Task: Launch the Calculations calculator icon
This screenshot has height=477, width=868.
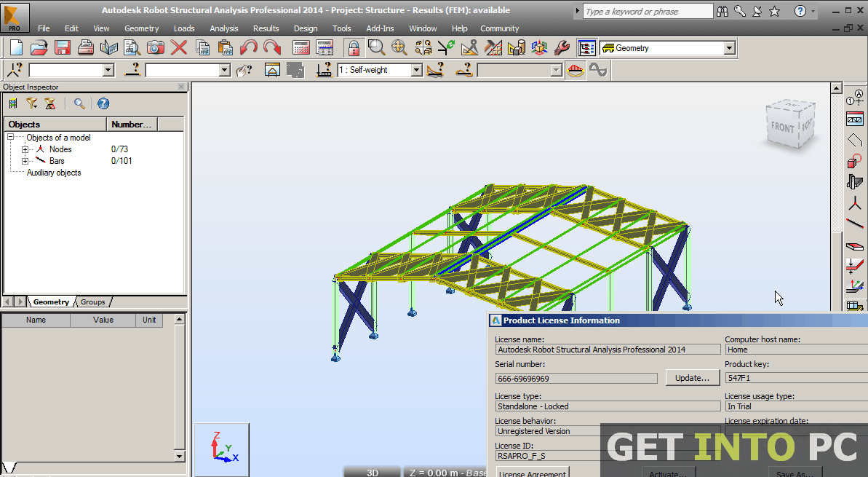Action: point(300,48)
